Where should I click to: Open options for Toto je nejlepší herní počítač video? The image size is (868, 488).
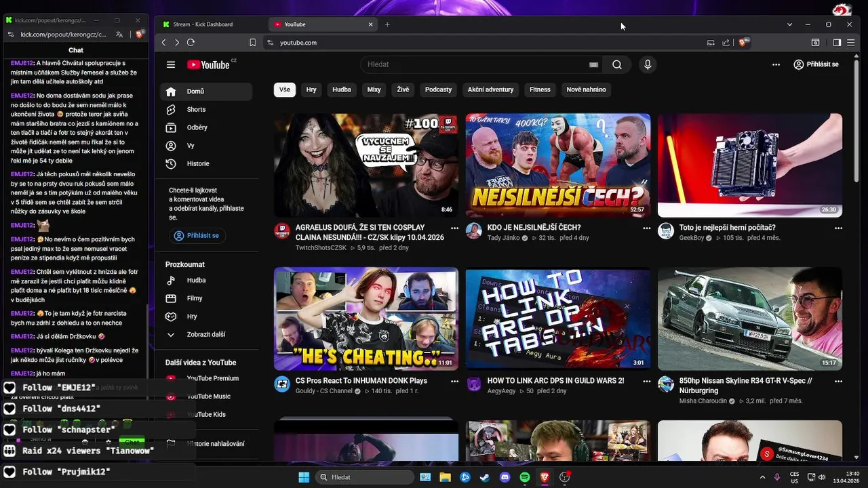pyautogui.click(x=838, y=228)
